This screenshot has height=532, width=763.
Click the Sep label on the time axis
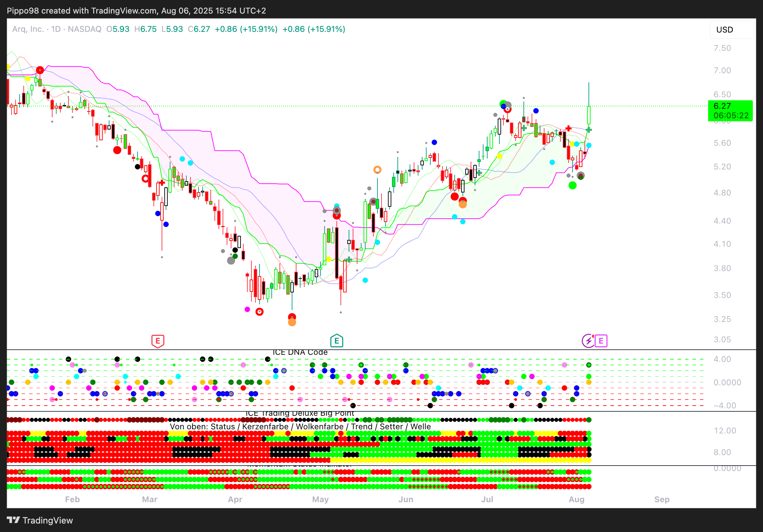point(662,499)
